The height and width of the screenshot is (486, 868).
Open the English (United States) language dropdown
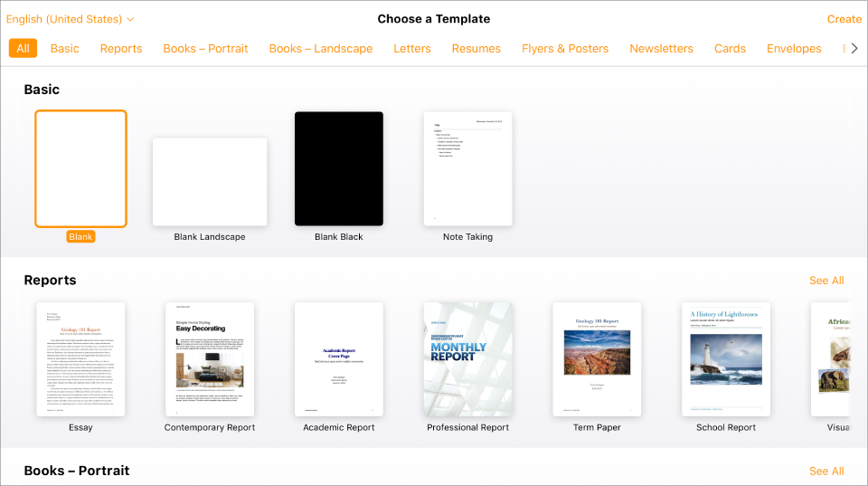click(x=70, y=19)
